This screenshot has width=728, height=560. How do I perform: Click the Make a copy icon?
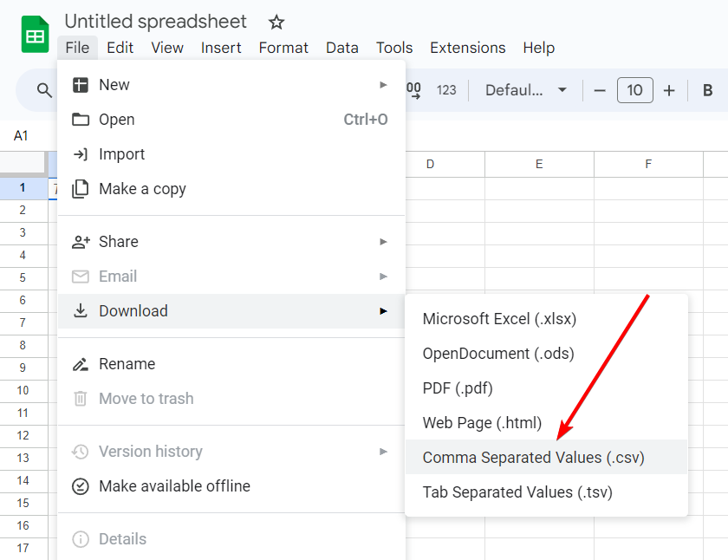[81, 189]
